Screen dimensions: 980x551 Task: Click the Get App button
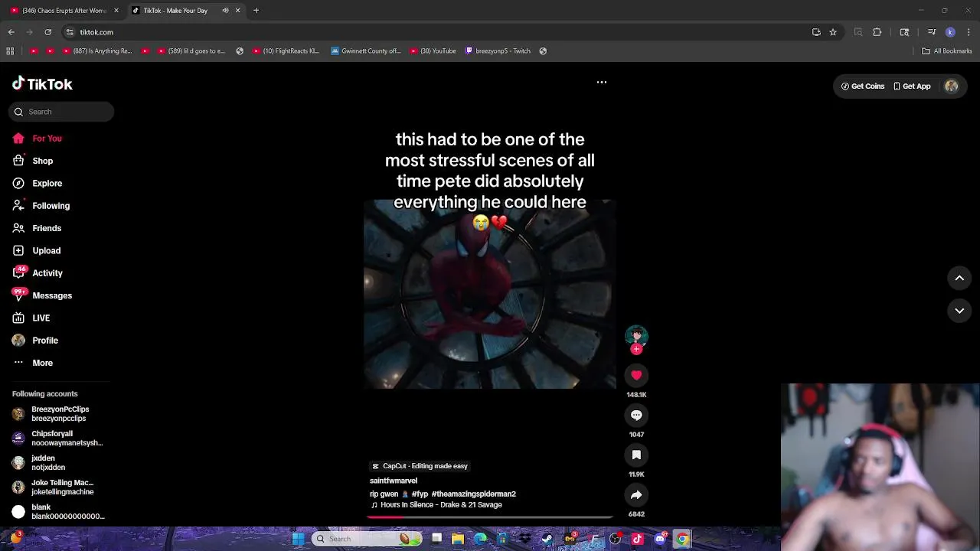coord(912,86)
